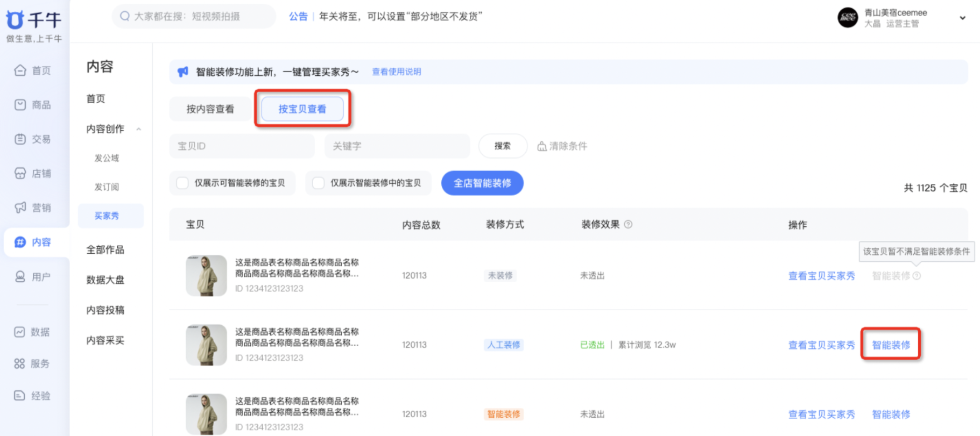Focus the top search box 大家都在搜
The height and width of the screenshot is (436, 980).
(x=194, y=16)
